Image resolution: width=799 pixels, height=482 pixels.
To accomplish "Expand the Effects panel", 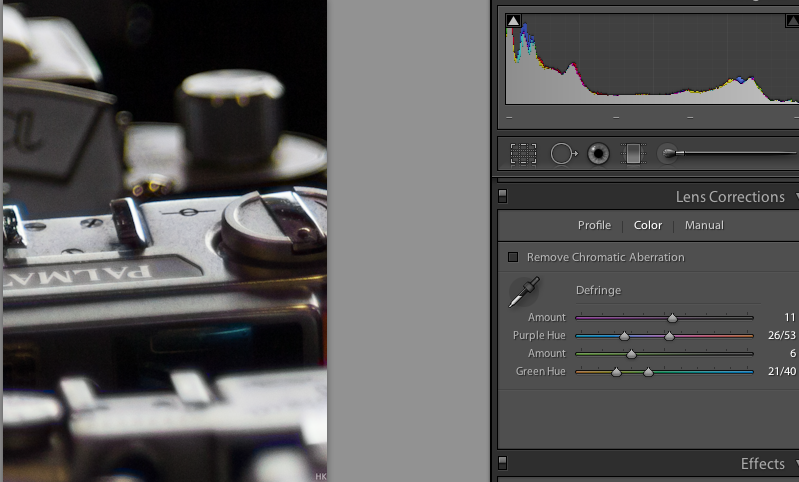I will click(x=795, y=464).
